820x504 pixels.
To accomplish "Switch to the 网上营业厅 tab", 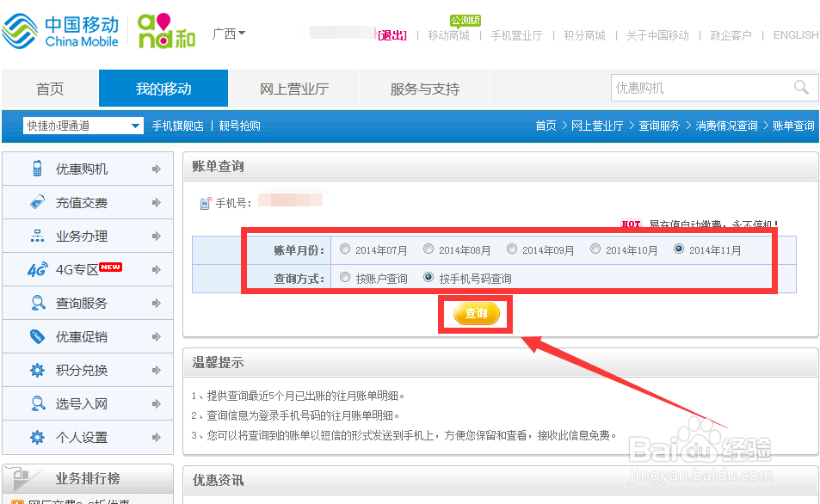I will (x=294, y=87).
